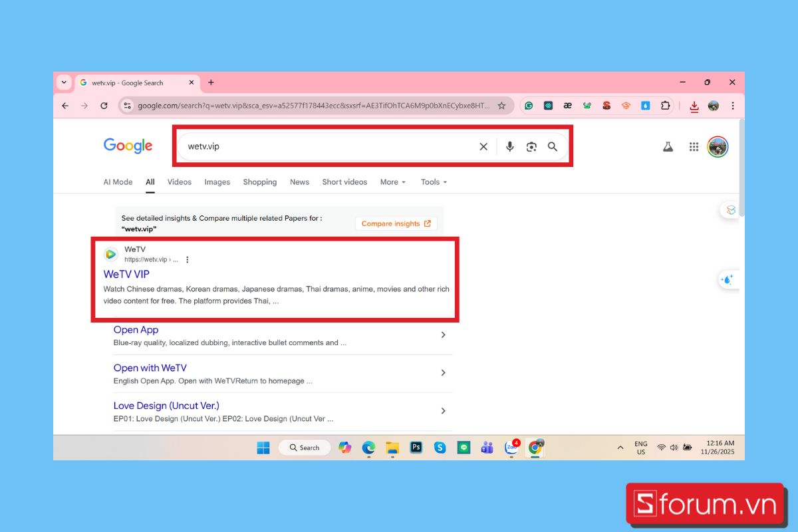Click the browser forward arrow
Screen dimensions: 798x532
[x=84, y=106]
